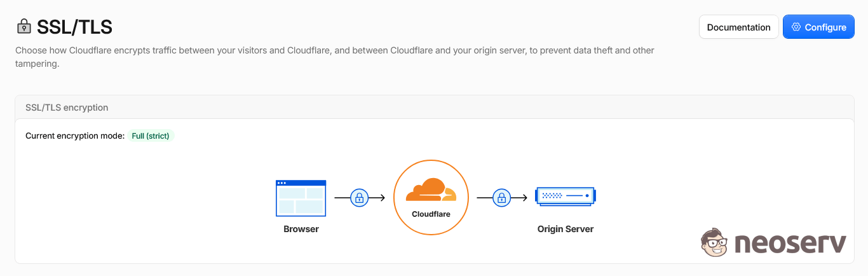Click the Configure button

click(818, 27)
